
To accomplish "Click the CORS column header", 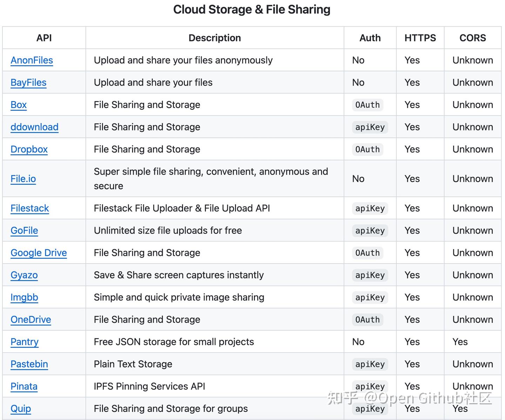I will (472, 38).
